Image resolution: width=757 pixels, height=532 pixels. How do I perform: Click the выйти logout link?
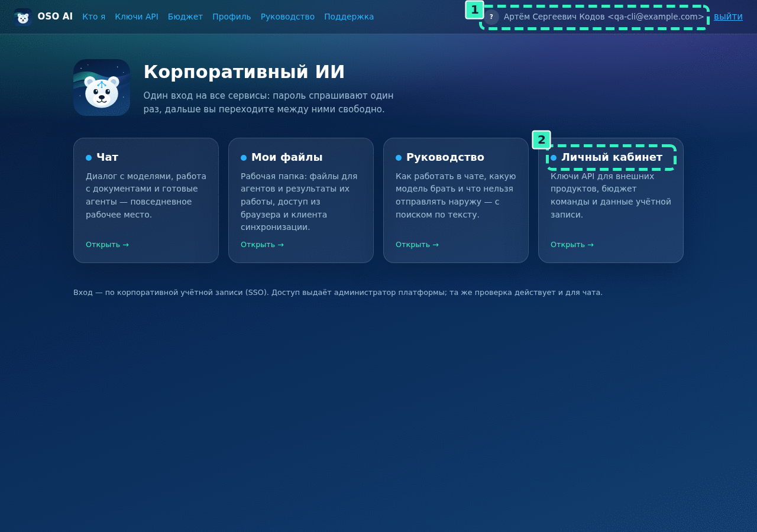tap(728, 17)
